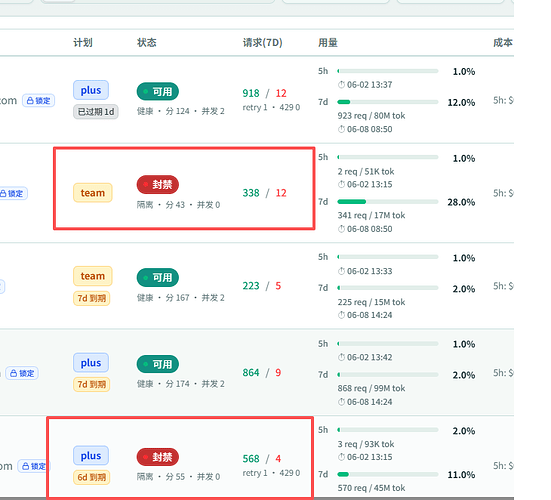Click the text 隔离 · 分 55 · 并发 0
The height and width of the screenshot is (500, 551).
[179, 477]
